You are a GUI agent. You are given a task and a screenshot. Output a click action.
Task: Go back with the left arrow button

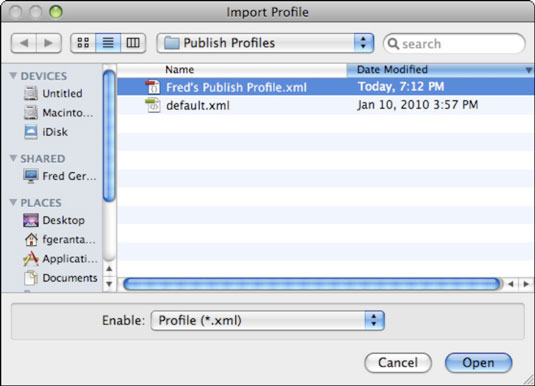[24, 43]
